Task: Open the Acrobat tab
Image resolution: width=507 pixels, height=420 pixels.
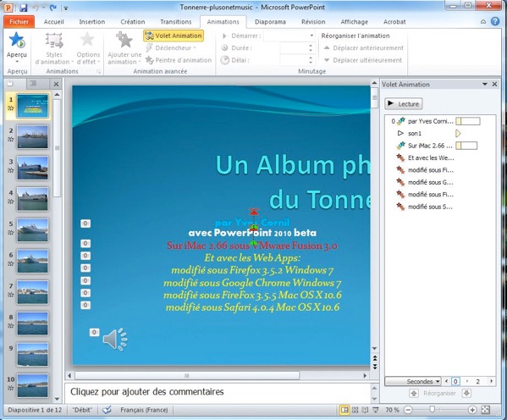Action: pyautogui.click(x=394, y=22)
